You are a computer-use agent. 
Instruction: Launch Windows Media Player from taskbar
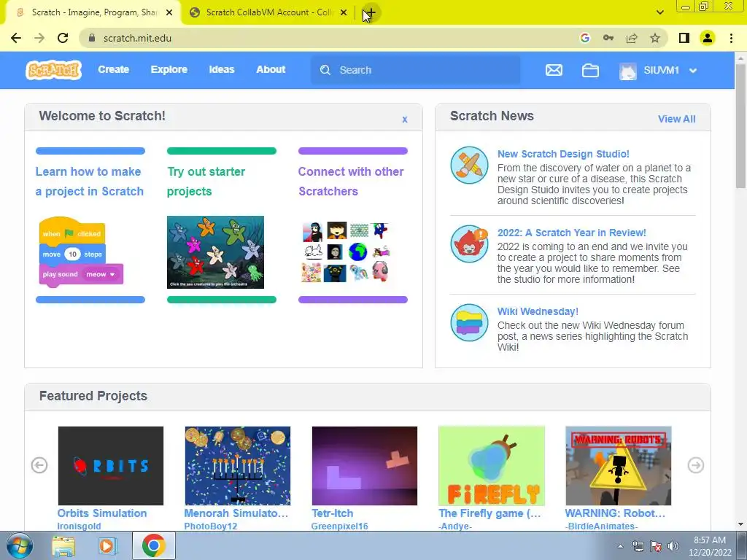point(108,545)
